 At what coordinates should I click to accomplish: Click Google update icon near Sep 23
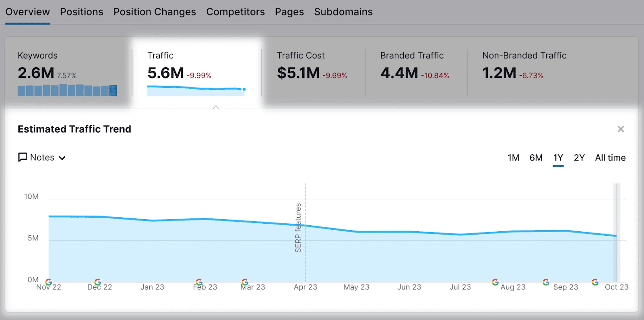coord(546,282)
